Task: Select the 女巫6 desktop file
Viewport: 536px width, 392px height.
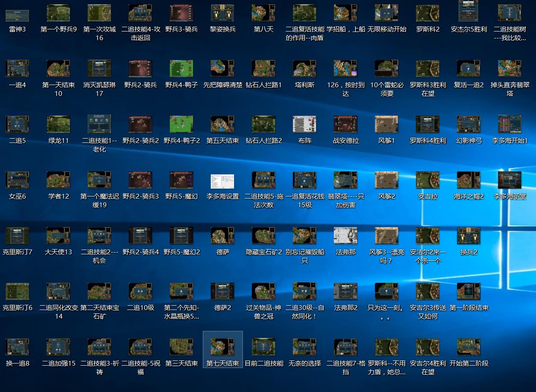Action: [17, 180]
